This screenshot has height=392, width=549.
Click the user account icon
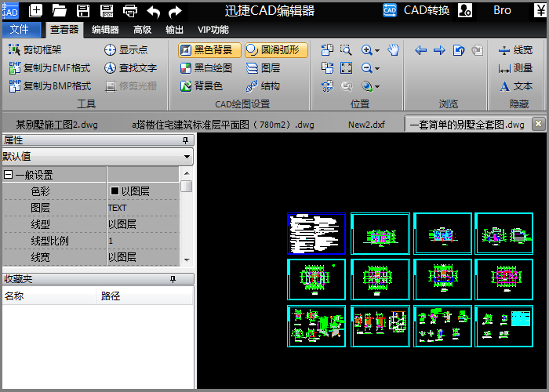[465, 10]
